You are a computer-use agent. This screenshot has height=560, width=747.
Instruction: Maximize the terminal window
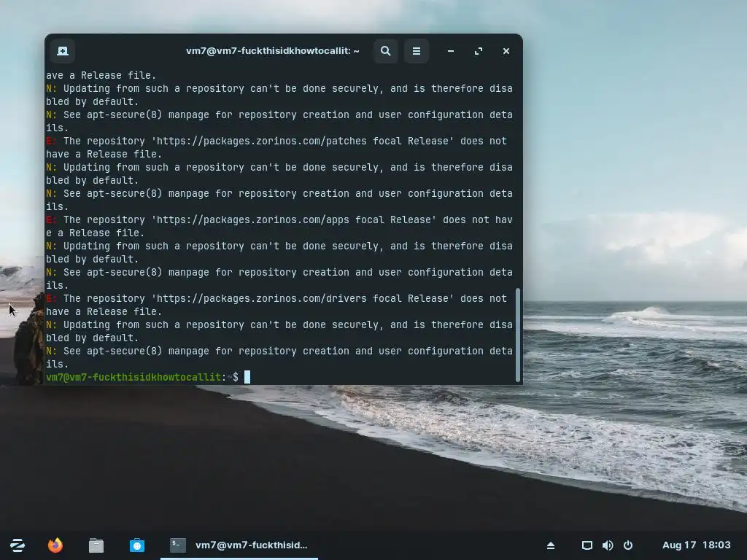click(x=479, y=51)
